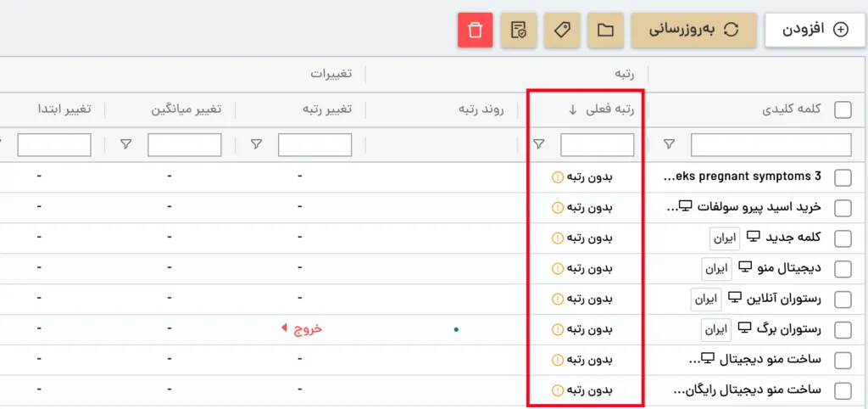Select checkbox for رستوران برگ row
This screenshot has width=868, height=409.
click(x=843, y=330)
